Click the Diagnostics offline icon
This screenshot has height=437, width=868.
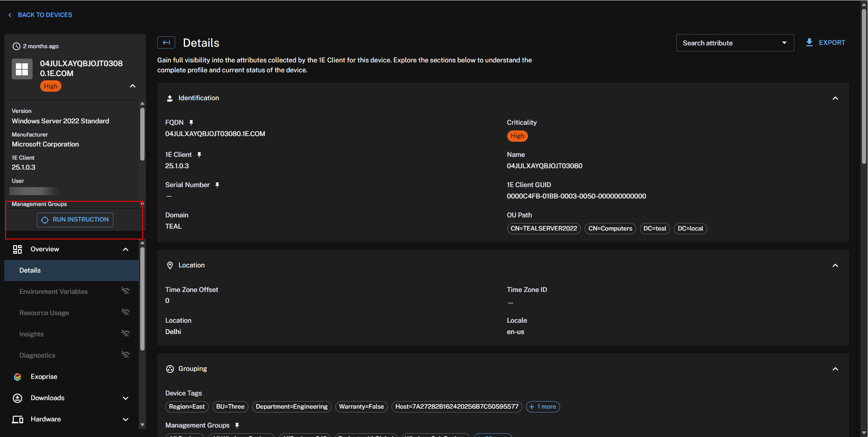pos(125,355)
